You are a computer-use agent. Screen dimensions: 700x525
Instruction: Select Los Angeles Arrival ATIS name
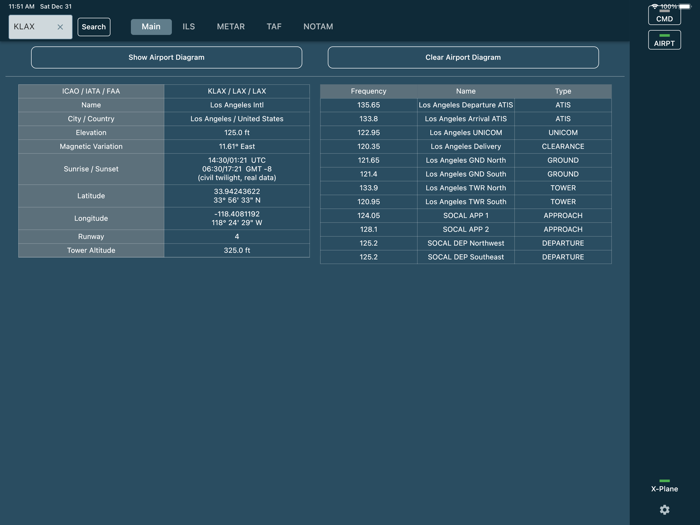(x=466, y=119)
